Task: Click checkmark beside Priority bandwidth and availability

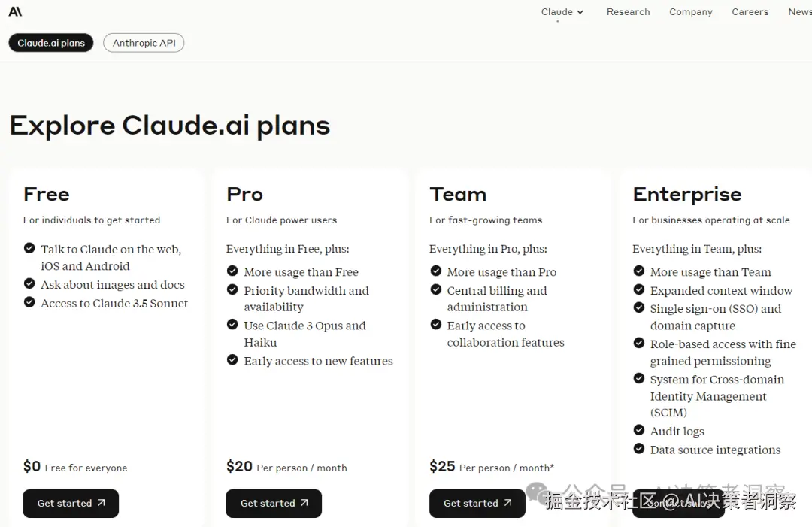Action: click(x=232, y=289)
